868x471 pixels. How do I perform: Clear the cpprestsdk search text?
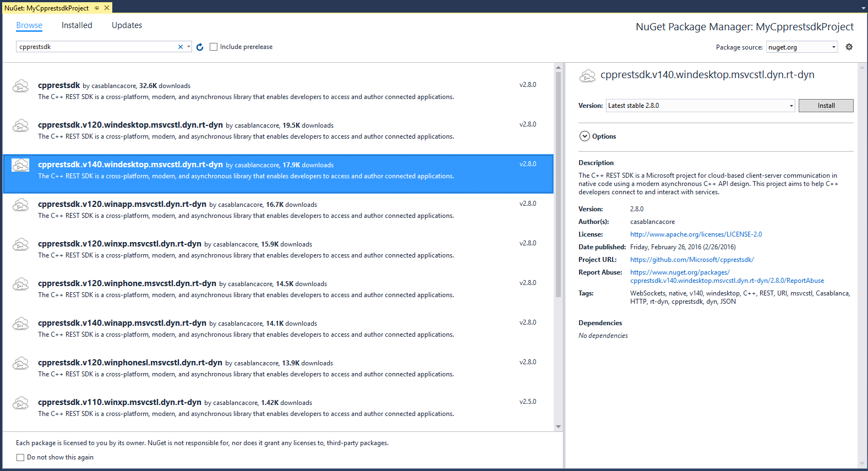[x=180, y=47]
